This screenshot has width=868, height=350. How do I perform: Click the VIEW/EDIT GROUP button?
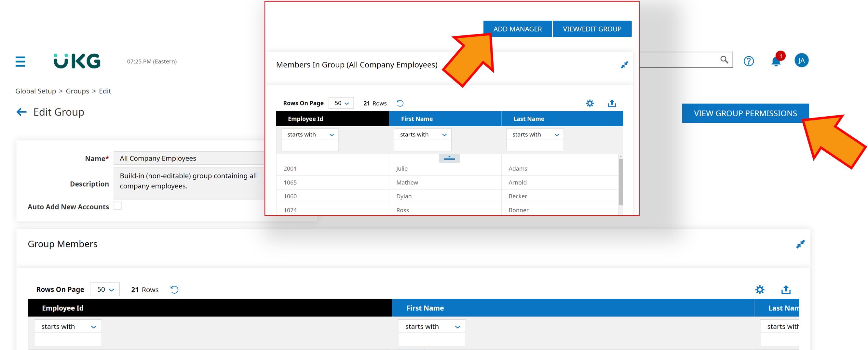(592, 29)
